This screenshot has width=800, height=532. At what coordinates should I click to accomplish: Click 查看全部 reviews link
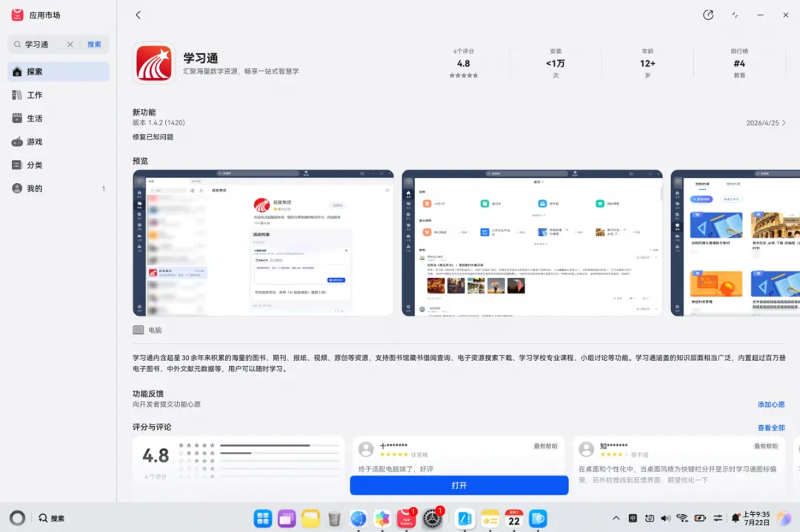coord(771,428)
